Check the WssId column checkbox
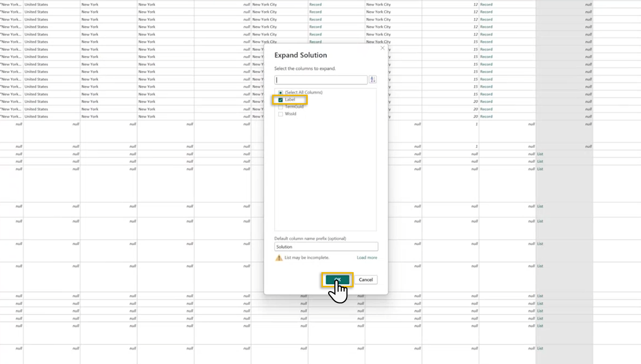This screenshot has width=641, height=364. click(x=281, y=114)
